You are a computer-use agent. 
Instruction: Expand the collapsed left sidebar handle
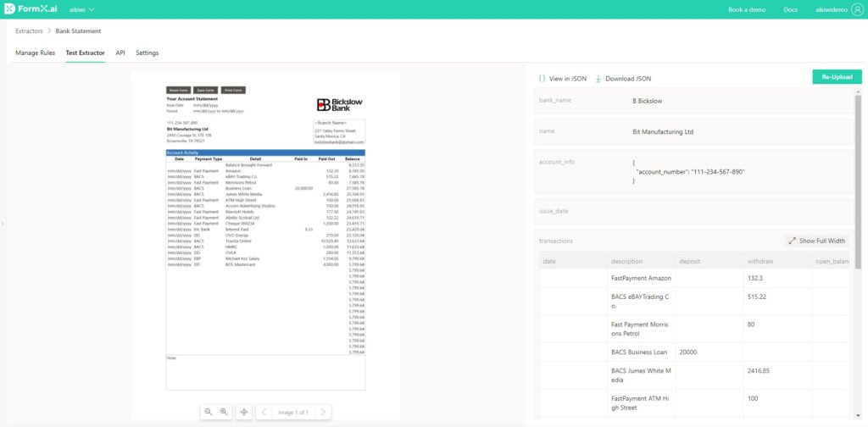tap(3, 224)
